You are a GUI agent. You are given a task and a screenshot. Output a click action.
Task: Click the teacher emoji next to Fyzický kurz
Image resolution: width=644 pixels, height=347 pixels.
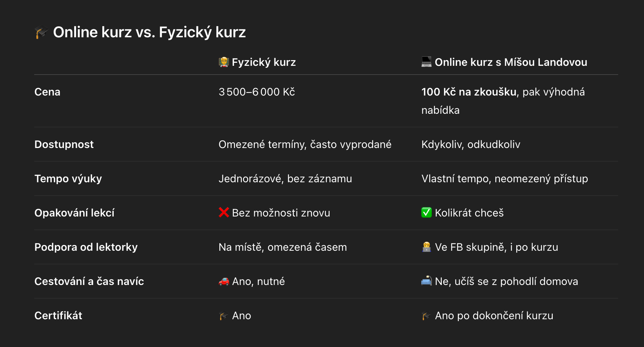[224, 62]
